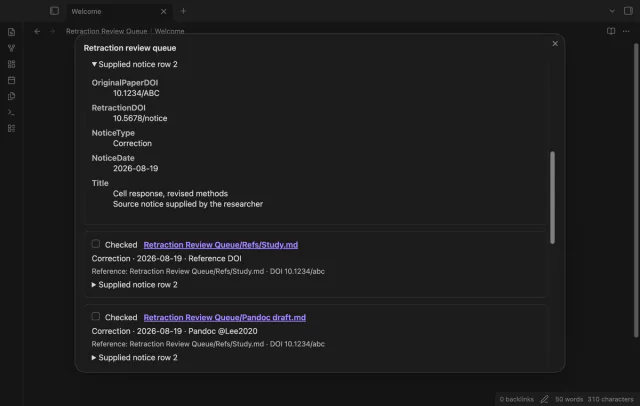640x406 pixels.
Task: Open more options three-dots menu
Action: [x=626, y=31]
